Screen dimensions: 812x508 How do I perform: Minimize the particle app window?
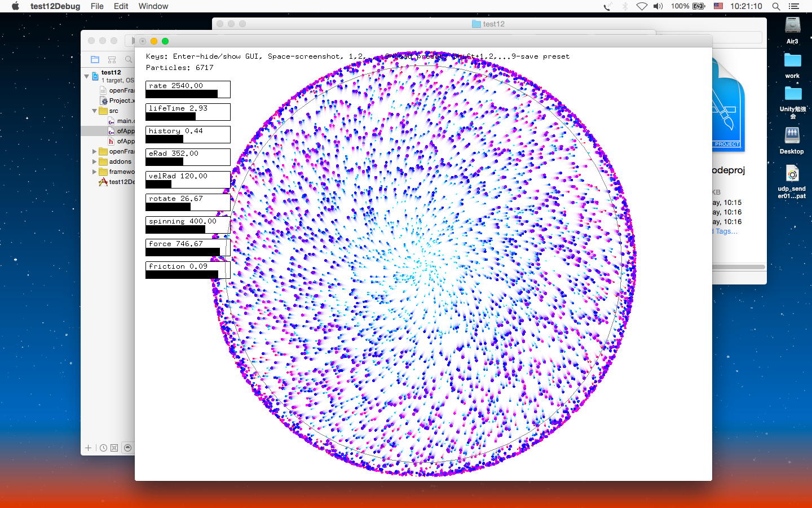click(154, 41)
